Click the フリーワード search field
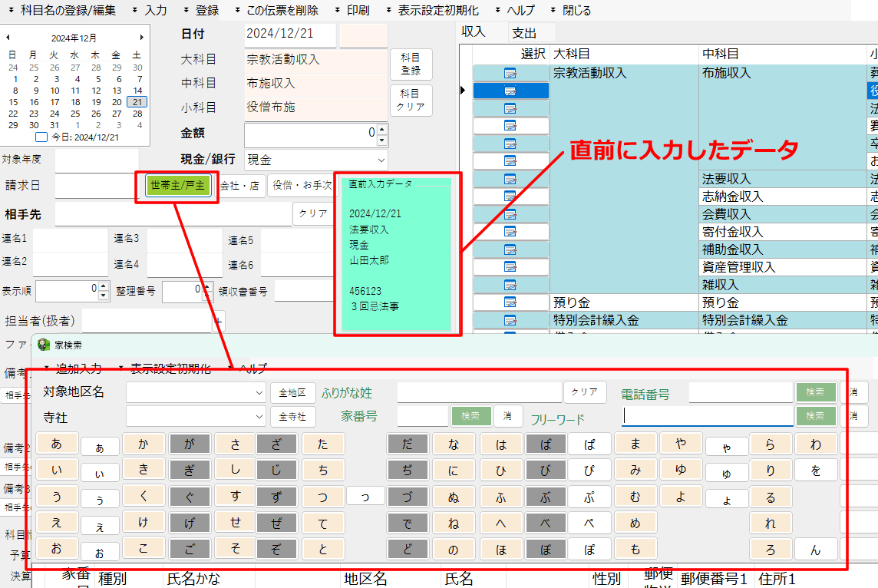Image resolution: width=878 pixels, height=588 pixels. click(708, 416)
